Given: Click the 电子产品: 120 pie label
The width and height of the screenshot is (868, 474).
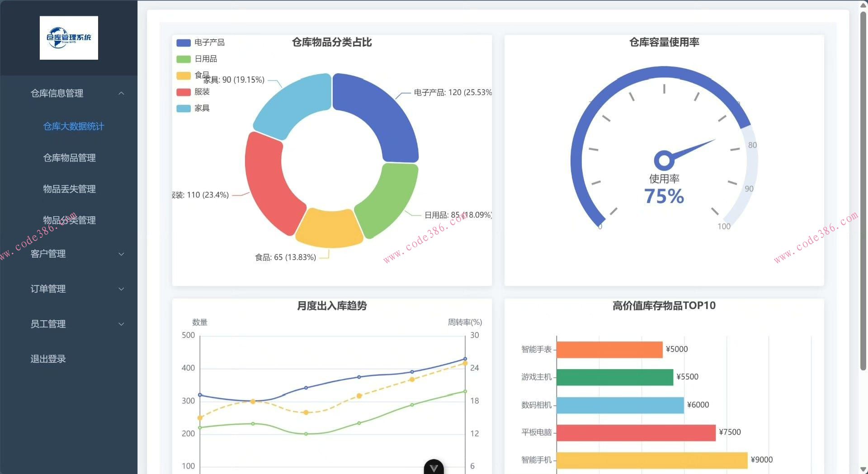Looking at the screenshot, I should tap(453, 92).
